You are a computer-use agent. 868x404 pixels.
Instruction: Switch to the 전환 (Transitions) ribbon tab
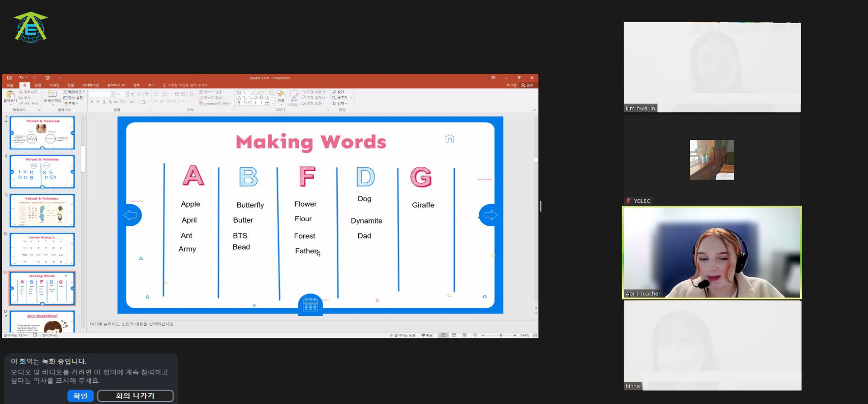[x=71, y=85]
